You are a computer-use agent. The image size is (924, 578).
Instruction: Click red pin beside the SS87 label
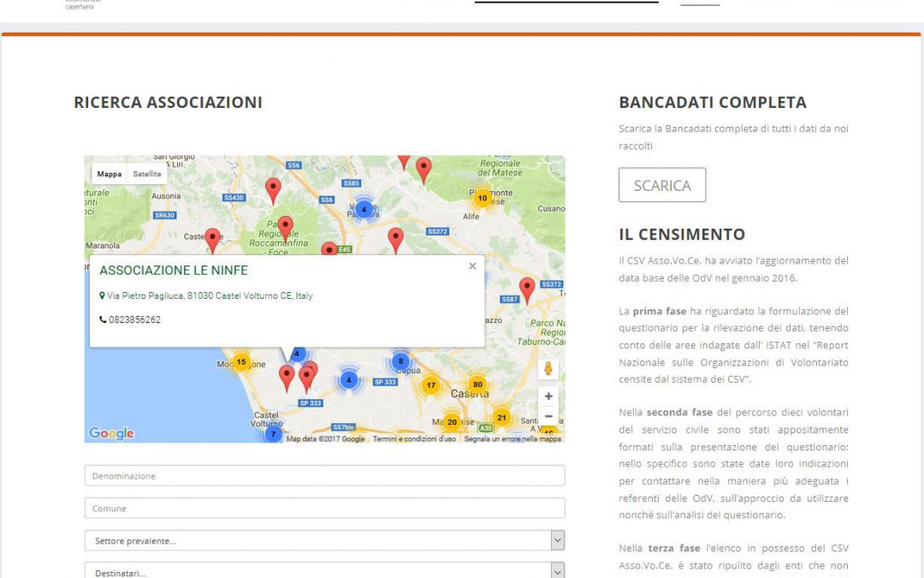coord(527,291)
